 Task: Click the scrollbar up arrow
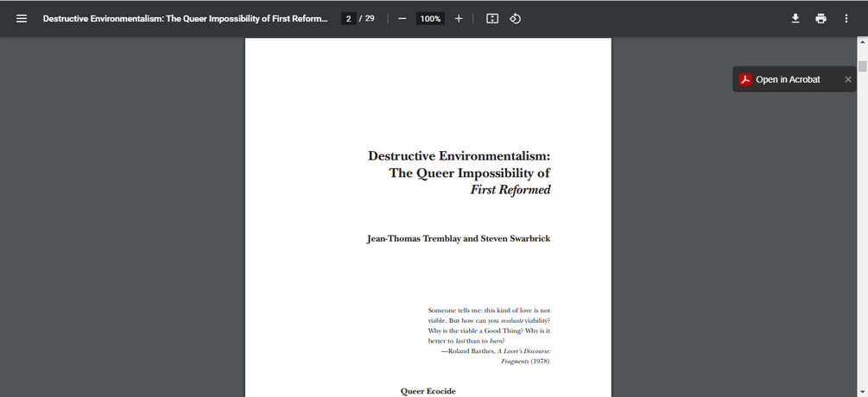863,41
